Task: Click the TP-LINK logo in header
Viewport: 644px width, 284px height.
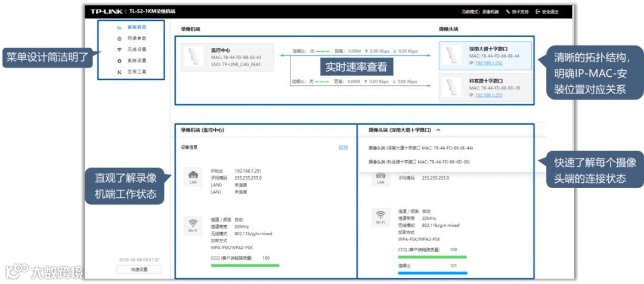Action: point(106,11)
